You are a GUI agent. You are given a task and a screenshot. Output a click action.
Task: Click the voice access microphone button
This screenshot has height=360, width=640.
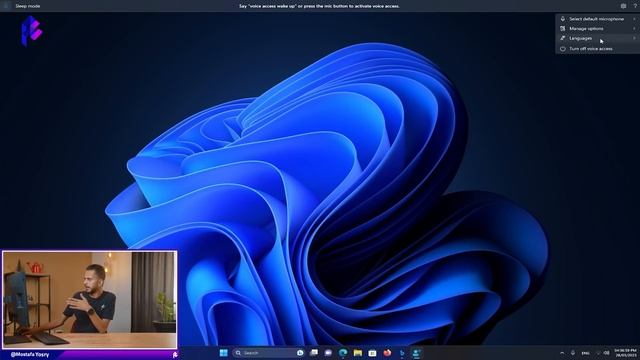6,6
